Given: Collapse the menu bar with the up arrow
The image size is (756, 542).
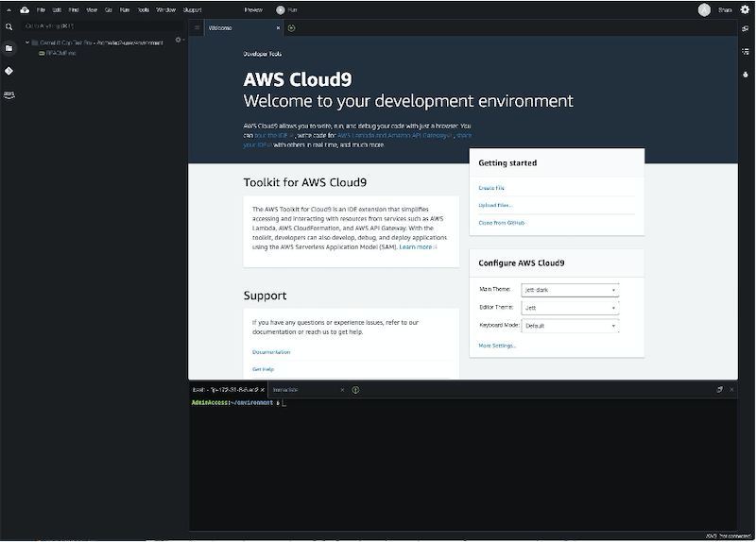Looking at the screenshot, I should pos(9,9).
